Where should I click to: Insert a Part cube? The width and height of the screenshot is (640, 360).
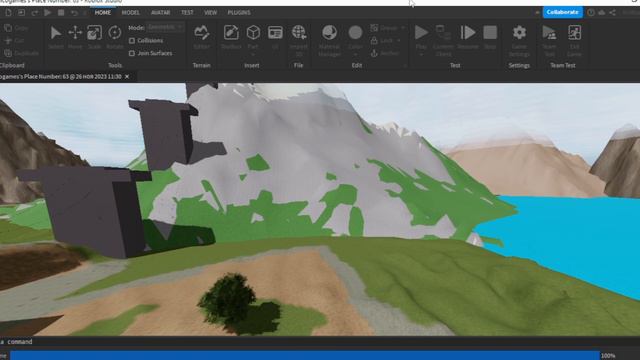point(253,33)
